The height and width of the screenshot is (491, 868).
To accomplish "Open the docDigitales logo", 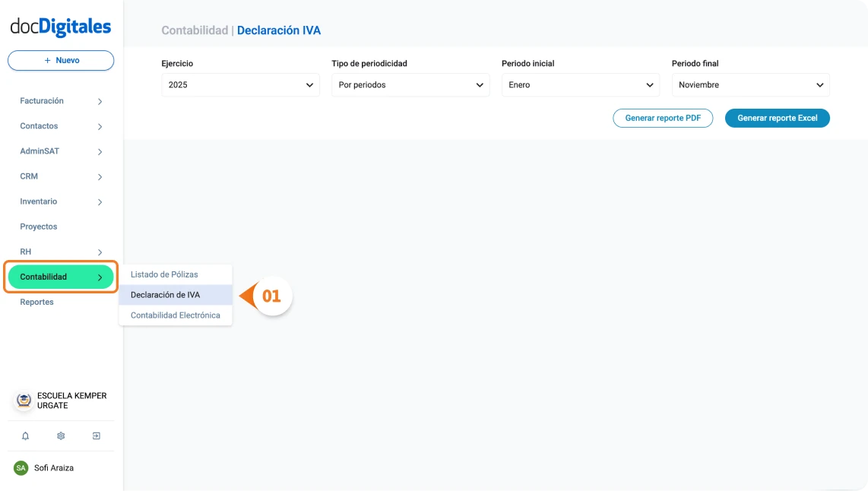I will [x=60, y=26].
